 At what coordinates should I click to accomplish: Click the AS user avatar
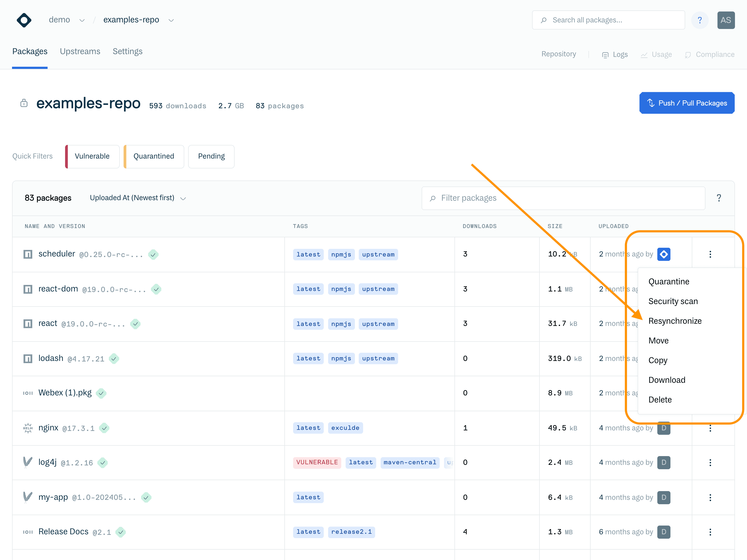click(725, 20)
